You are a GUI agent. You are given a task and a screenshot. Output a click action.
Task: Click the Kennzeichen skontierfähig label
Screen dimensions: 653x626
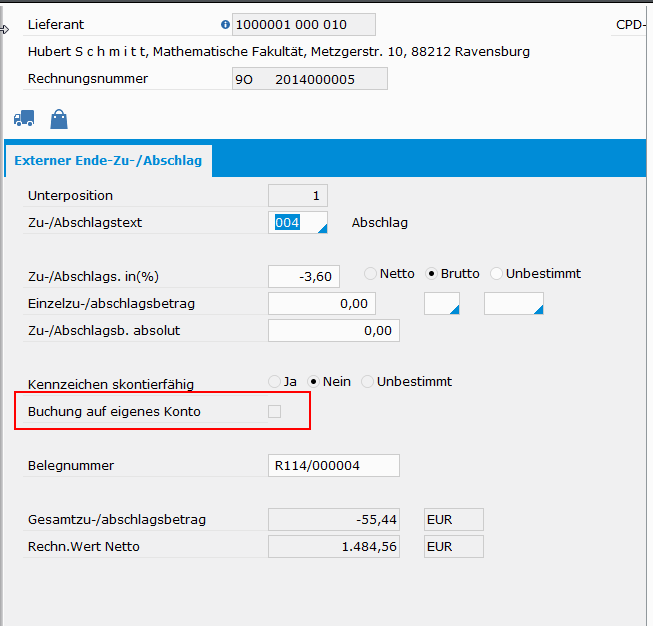click(111, 384)
